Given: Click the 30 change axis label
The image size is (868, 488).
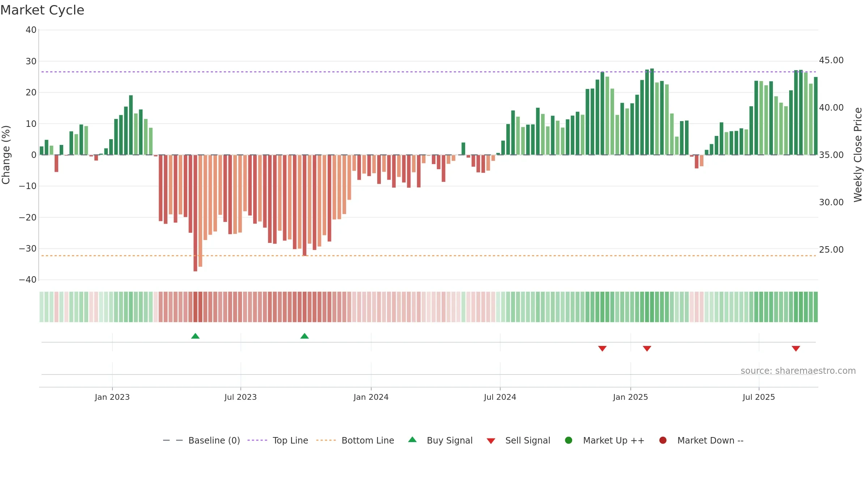Looking at the screenshot, I should (x=31, y=61).
